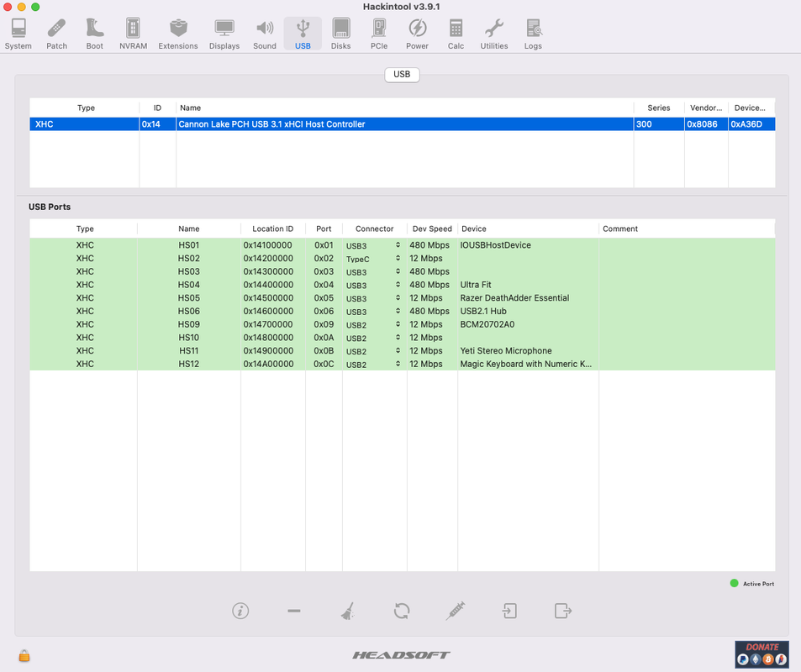This screenshot has height=672, width=801.
Task: Open the Logs section
Action: point(533,34)
